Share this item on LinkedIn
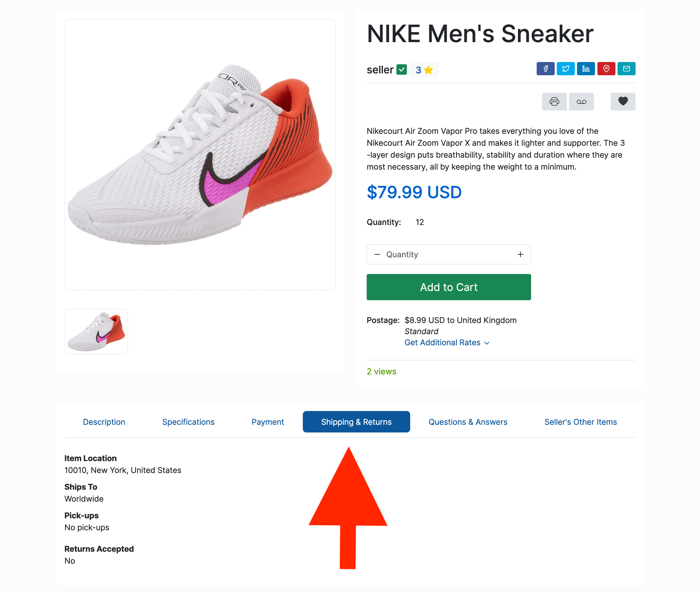700x592 pixels. pos(585,69)
